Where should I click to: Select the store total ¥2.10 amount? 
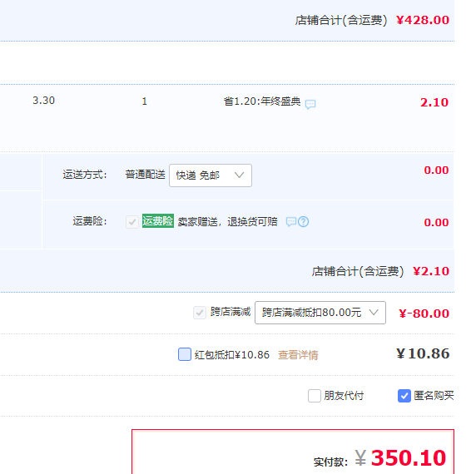[431, 271]
